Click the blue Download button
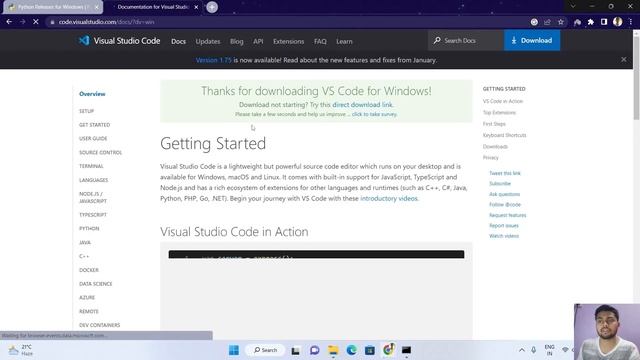Image resolution: width=640 pixels, height=360 pixels. [x=532, y=40]
